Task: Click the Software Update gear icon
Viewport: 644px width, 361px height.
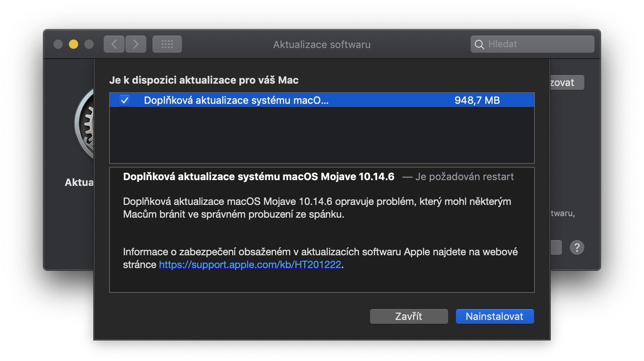Action: pos(85,125)
